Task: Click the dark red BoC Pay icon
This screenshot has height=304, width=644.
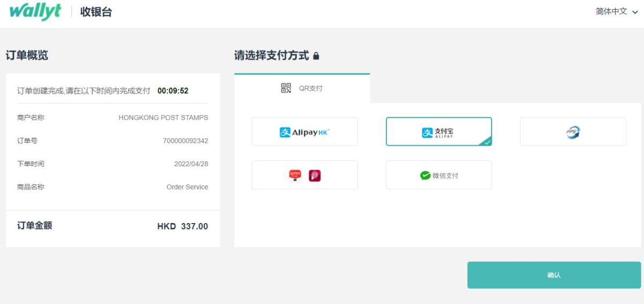Action: click(x=314, y=175)
